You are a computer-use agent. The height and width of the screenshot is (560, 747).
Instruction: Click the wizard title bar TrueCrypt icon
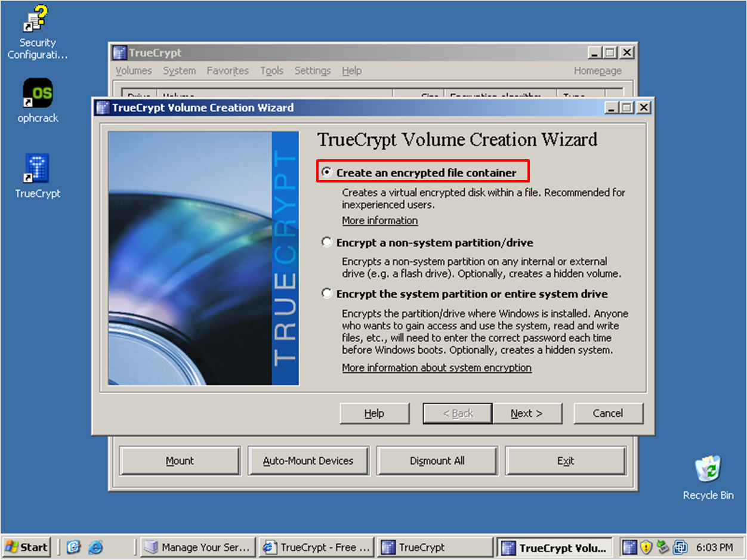coord(103,108)
